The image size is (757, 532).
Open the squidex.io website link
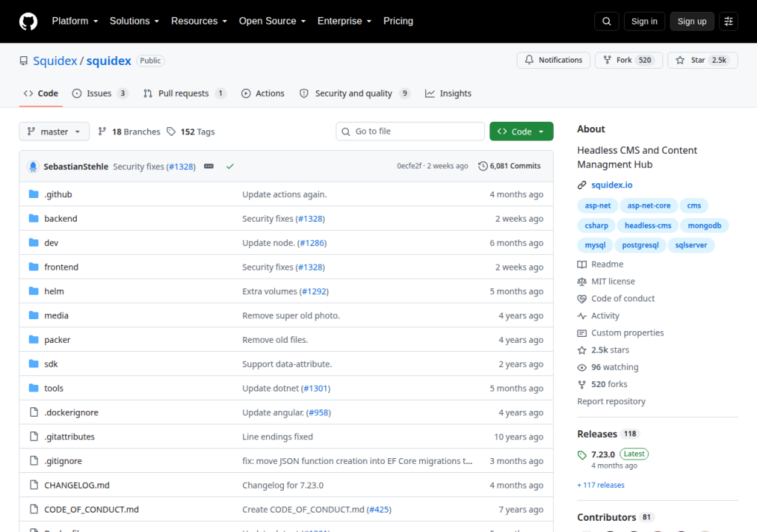point(611,185)
